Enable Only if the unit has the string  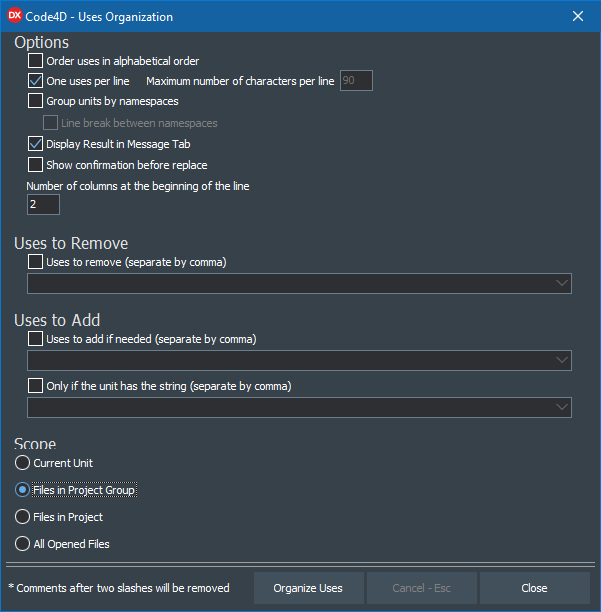(x=36, y=386)
